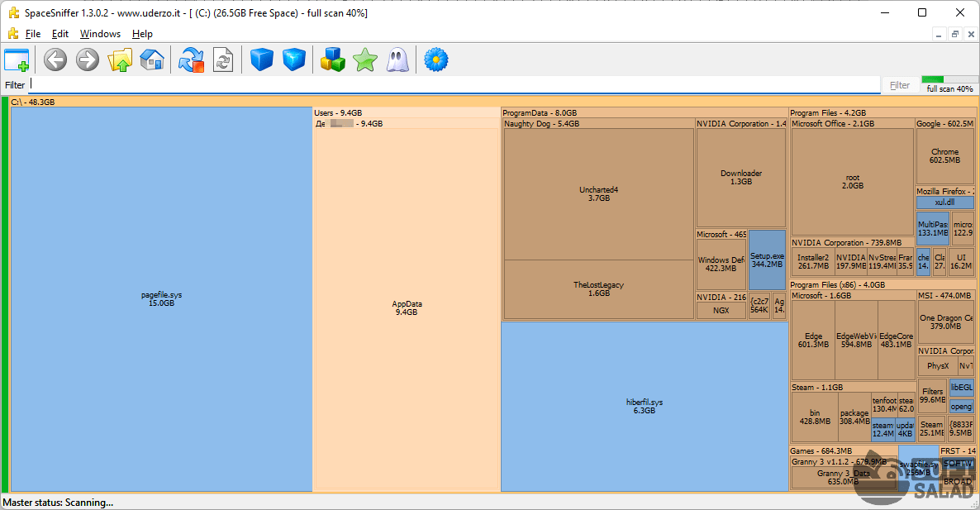980x510 pixels.
Task: Click the New view window icon
Action: [x=17, y=60]
